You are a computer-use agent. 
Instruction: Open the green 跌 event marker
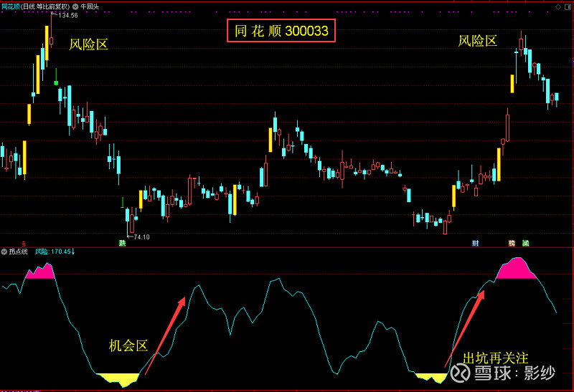[122, 243]
